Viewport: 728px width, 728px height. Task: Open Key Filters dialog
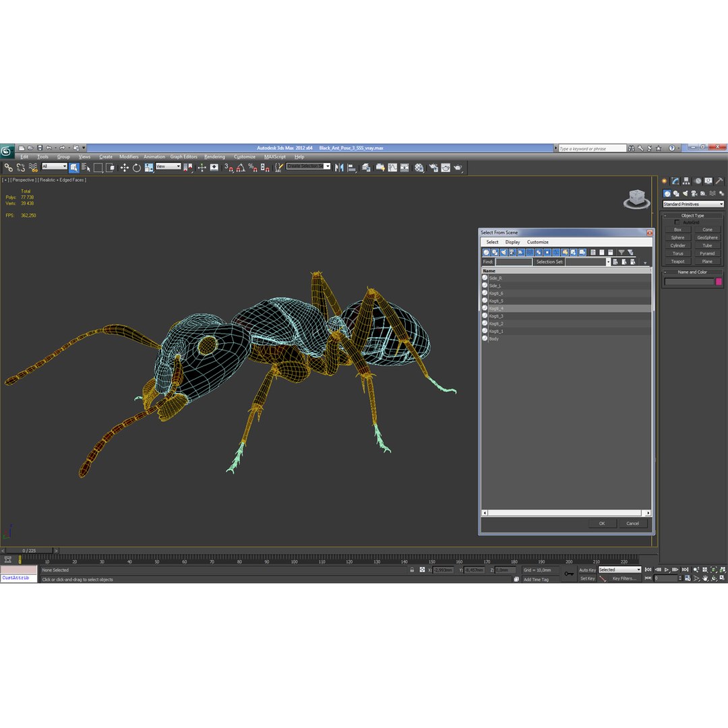[624, 578]
